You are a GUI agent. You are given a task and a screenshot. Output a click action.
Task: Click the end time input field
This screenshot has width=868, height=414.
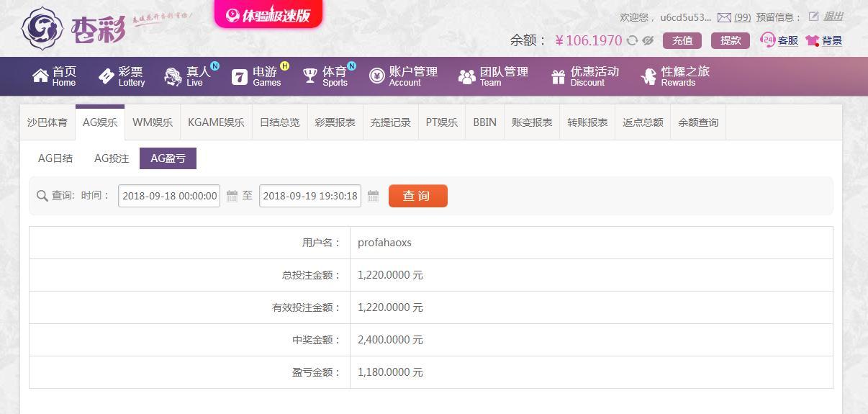pyautogui.click(x=310, y=196)
